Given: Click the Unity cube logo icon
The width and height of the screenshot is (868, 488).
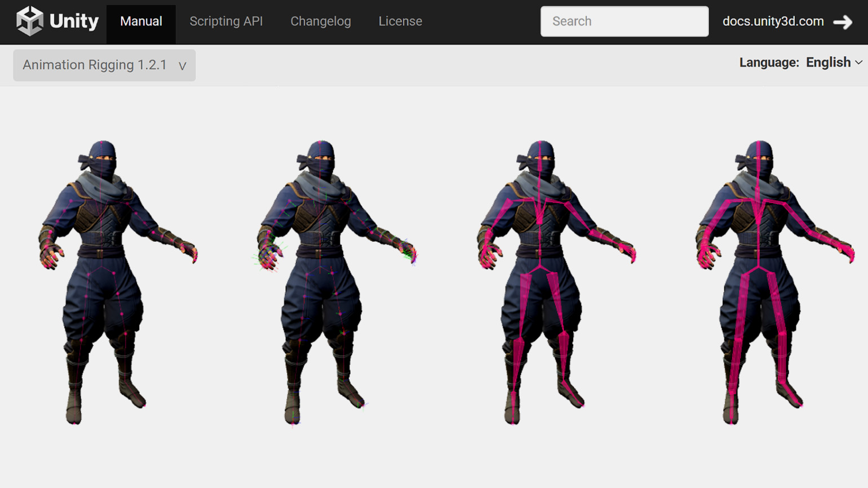Looking at the screenshot, I should pos(29,21).
